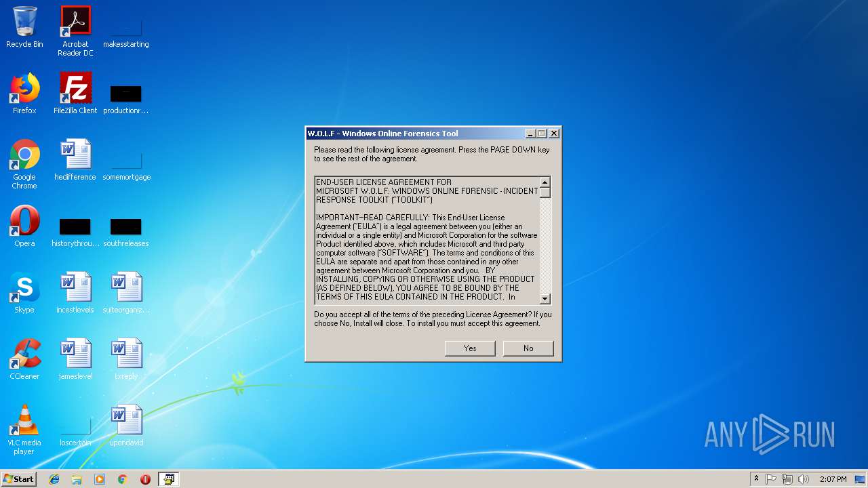Activate the W.O.L.F installer taskbar button

click(168, 479)
